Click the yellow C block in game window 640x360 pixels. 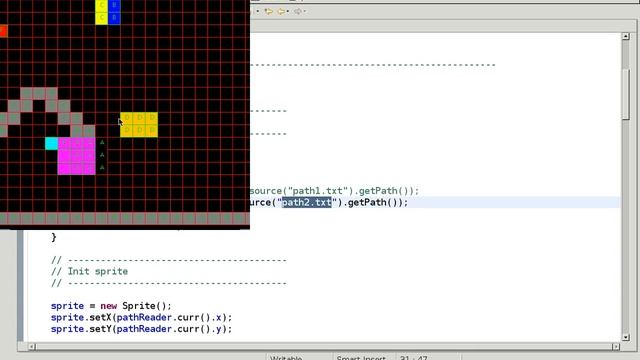coord(102,12)
